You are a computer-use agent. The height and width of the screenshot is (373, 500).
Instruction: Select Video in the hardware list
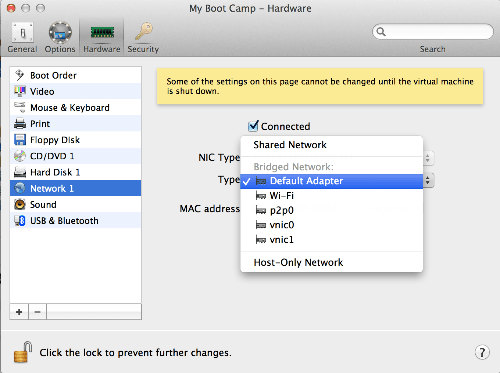pos(76,91)
